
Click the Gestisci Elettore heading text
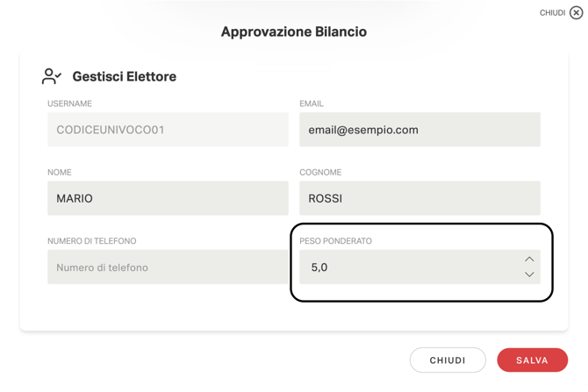tap(124, 77)
